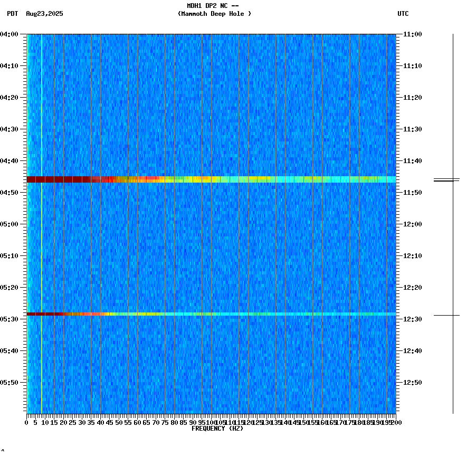476x456 pixels.
Task: Click the 11:00 UTC time tick
Action: 412,34
